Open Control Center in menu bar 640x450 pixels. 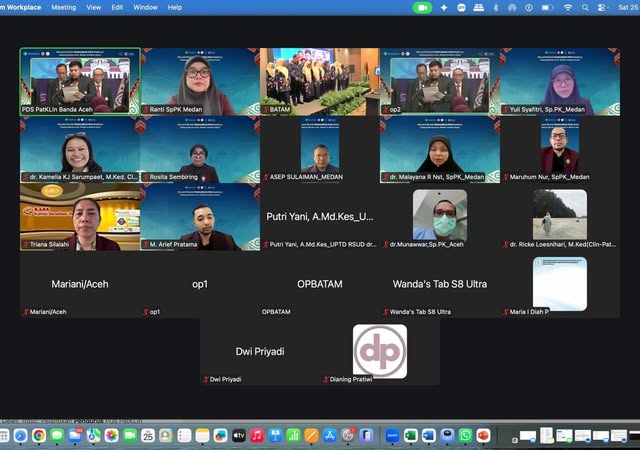click(x=602, y=7)
